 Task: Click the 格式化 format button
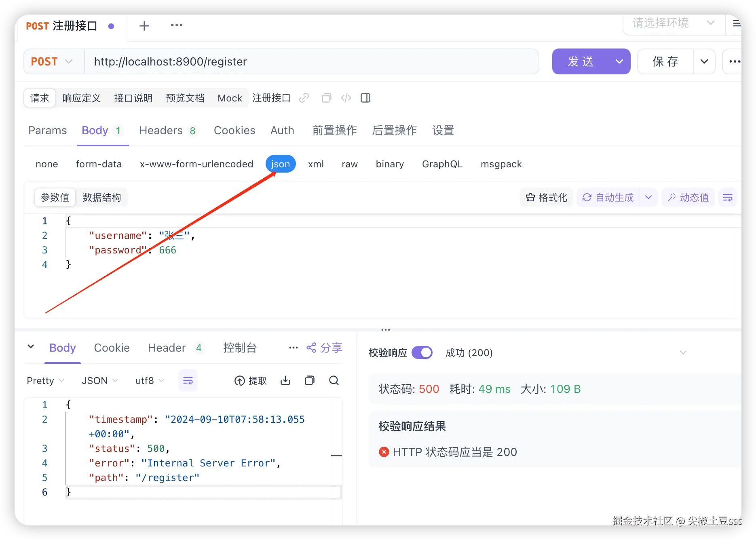[547, 197]
